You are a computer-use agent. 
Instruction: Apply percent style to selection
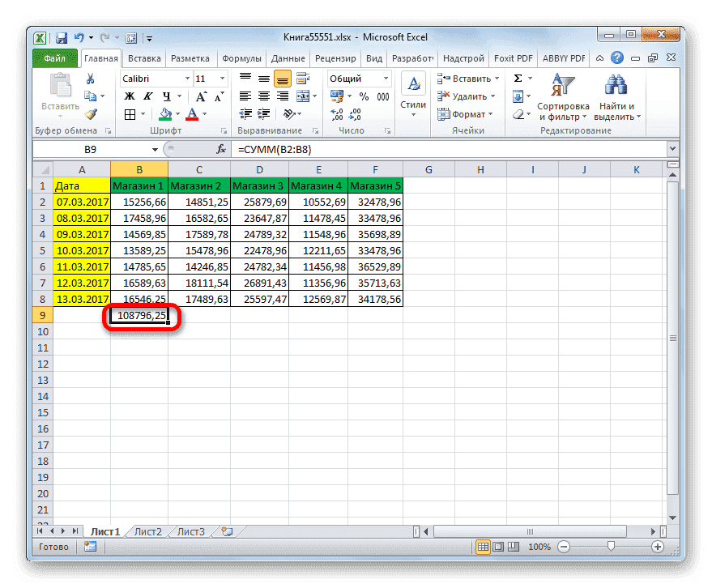365,95
